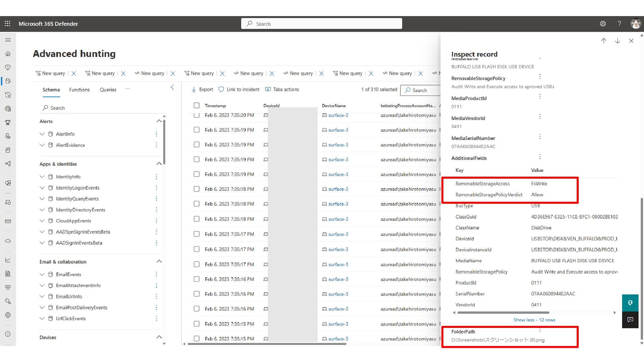Open more options for MediaSerialNumber field

(x=540, y=137)
